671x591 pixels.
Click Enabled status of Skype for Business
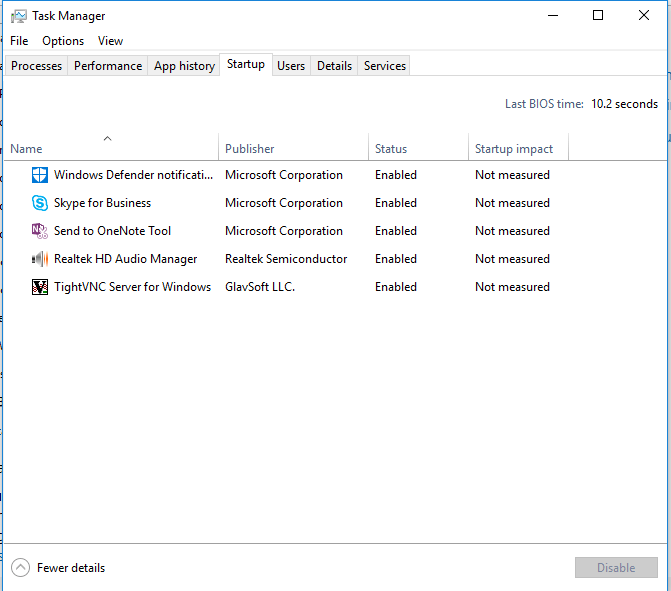396,203
